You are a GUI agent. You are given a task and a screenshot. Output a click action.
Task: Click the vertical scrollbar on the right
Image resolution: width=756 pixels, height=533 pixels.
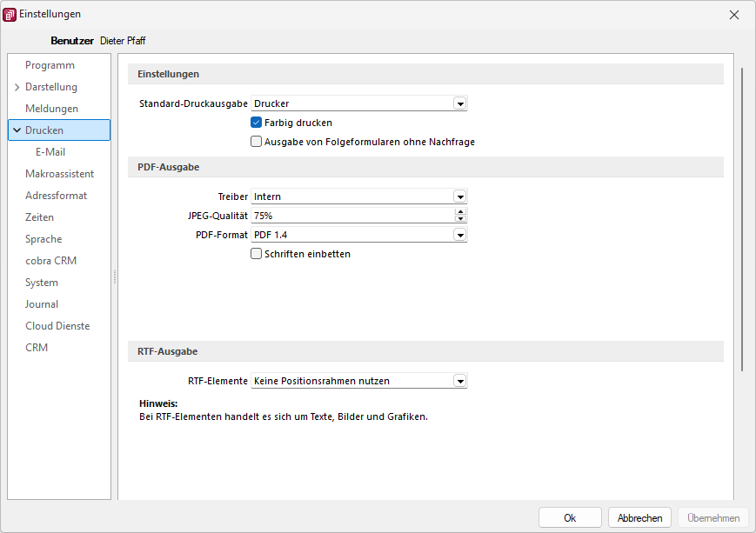pos(742,219)
